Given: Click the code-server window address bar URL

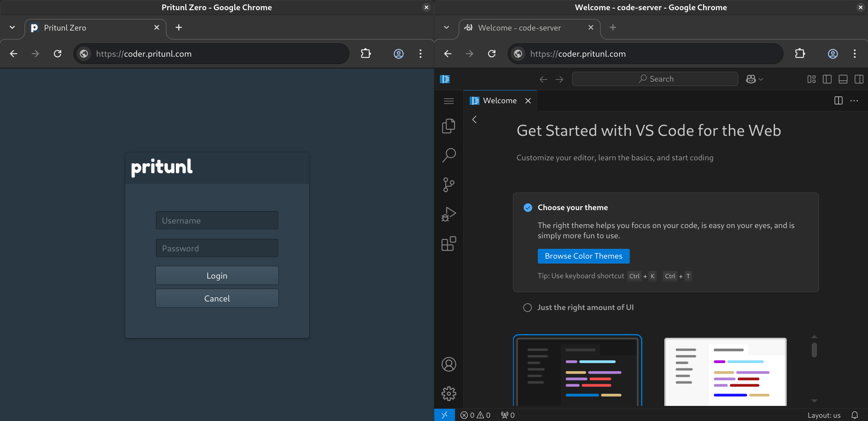Looking at the screenshot, I should click(578, 54).
